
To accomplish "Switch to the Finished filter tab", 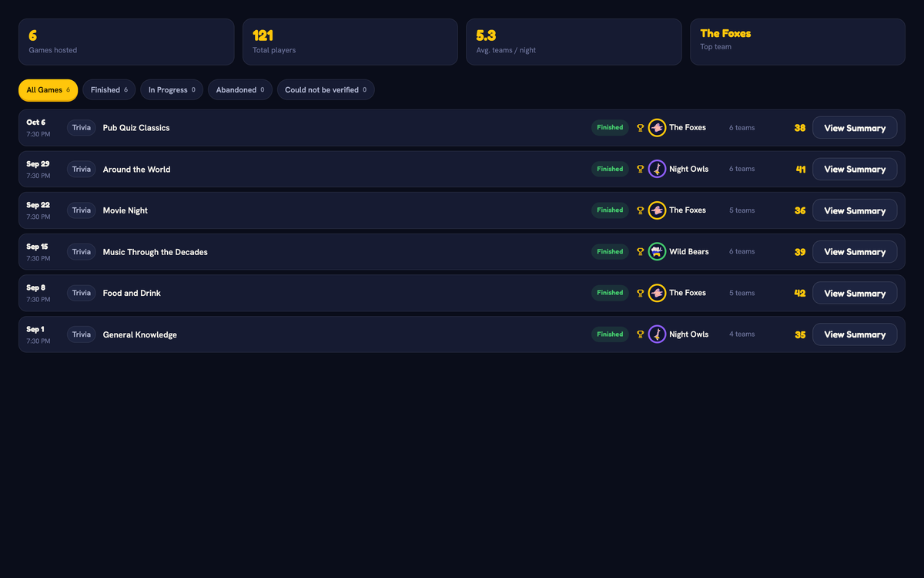I will pos(109,90).
